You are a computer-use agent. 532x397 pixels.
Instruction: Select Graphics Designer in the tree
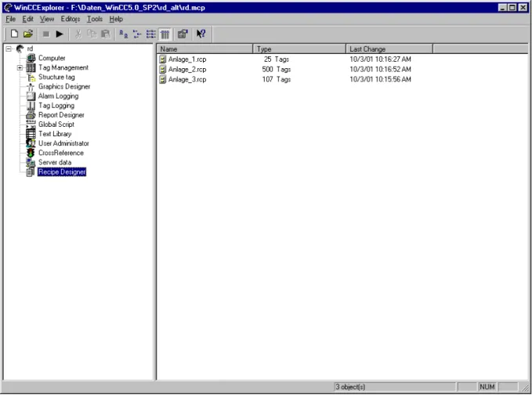point(64,86)
